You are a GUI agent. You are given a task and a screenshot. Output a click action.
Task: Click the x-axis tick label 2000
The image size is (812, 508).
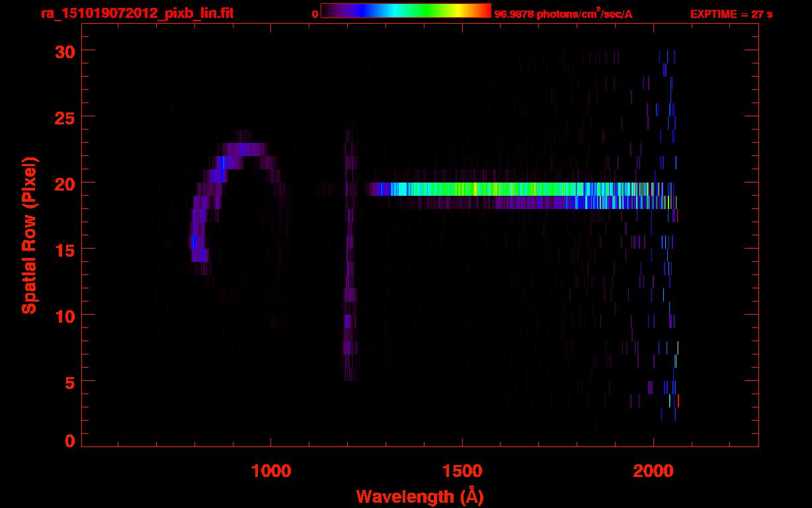653,470
